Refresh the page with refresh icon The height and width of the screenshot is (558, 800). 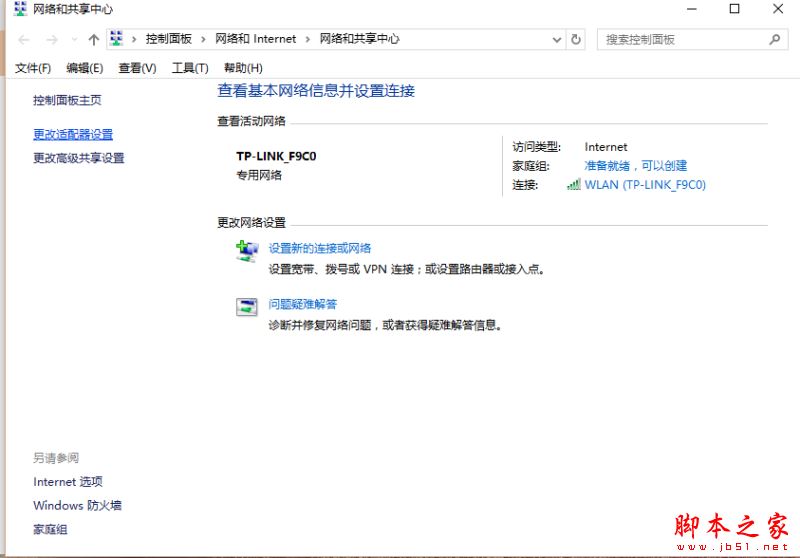576,39
